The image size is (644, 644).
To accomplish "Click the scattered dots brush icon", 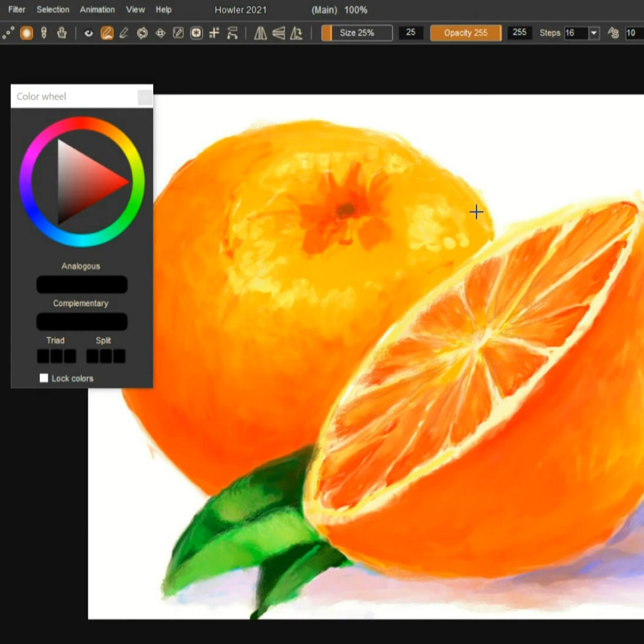I will click(8, 33).
